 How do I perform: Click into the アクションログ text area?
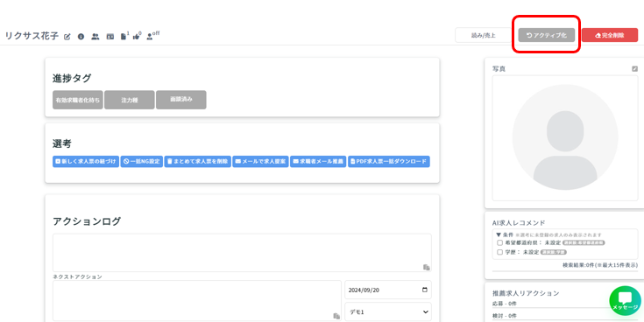click(242, 253)
